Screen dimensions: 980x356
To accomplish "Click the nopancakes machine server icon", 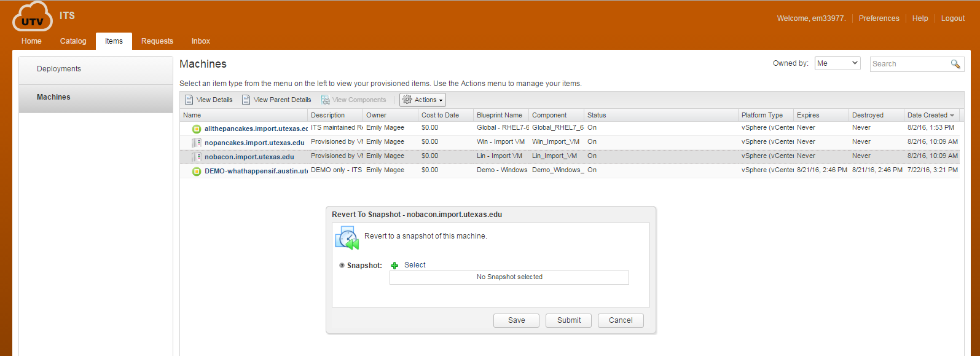I will pos(197,143).
